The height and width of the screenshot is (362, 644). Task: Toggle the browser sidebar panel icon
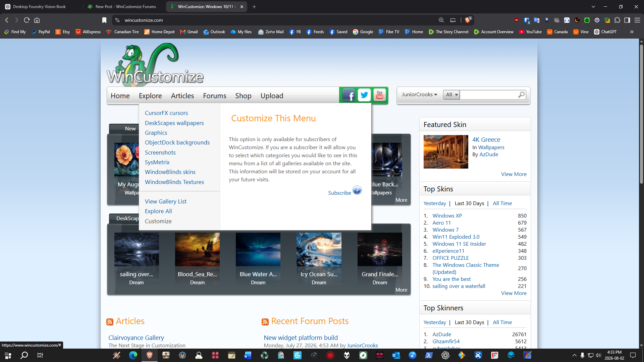tap(627, 20)
